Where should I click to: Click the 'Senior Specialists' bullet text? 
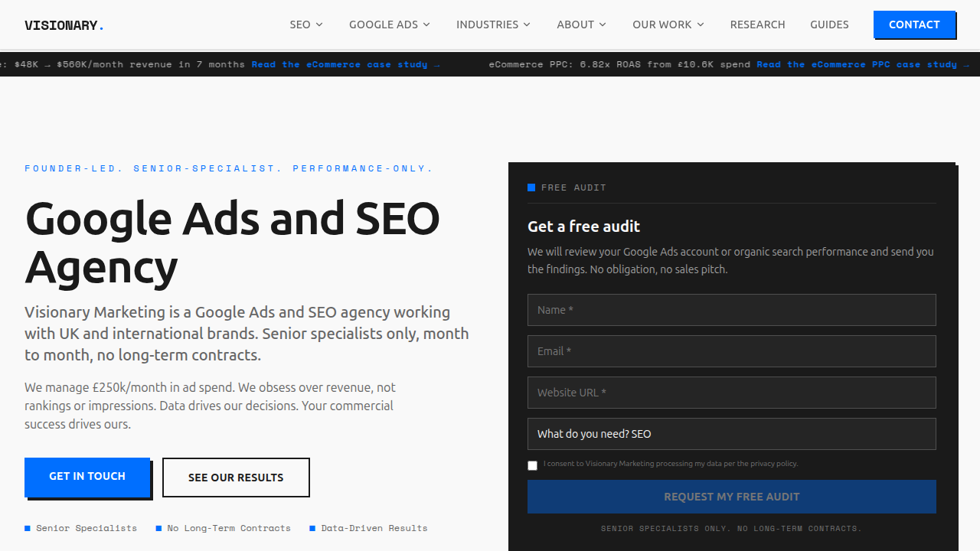pos(87,528)
